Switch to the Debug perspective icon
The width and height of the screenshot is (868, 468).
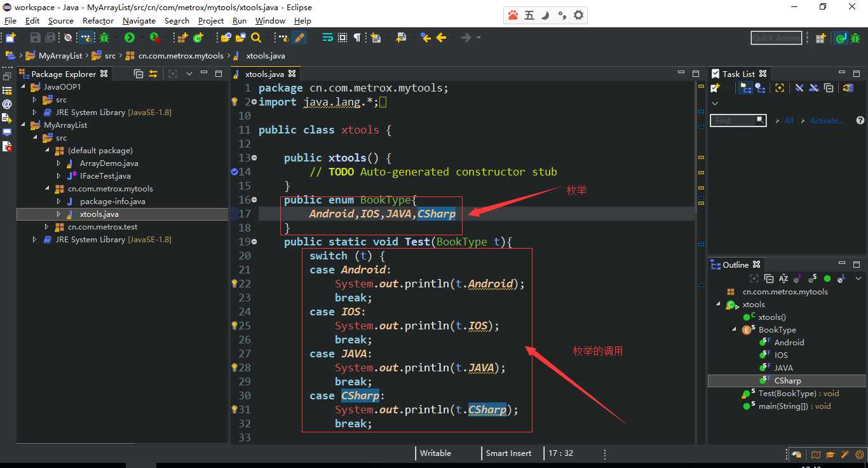[855, 38]
